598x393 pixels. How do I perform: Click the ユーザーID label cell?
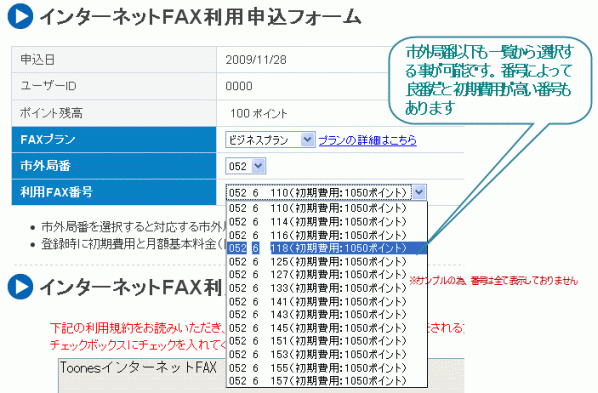click(x=114, y=86)
